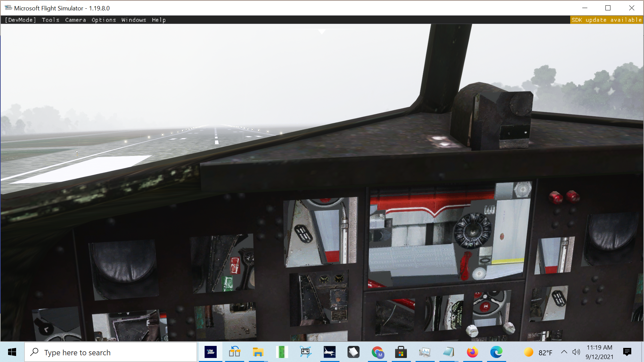Open the Tools menu
This screenshot has width=644, height=362.
51,20
